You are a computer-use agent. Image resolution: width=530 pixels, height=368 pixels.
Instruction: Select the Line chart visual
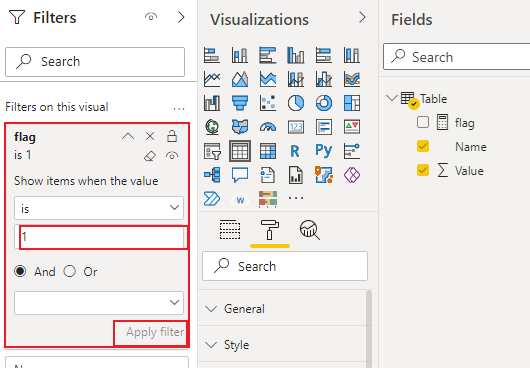click(212, 79)
